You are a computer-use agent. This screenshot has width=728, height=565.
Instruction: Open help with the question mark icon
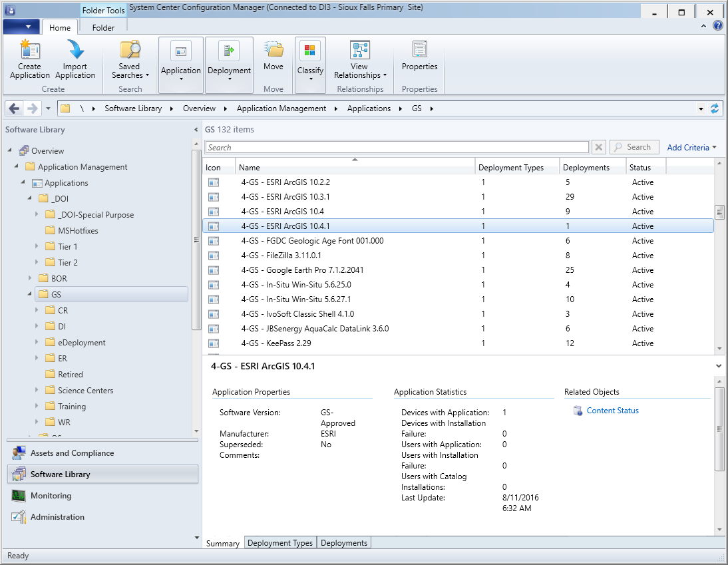(718, 26)
